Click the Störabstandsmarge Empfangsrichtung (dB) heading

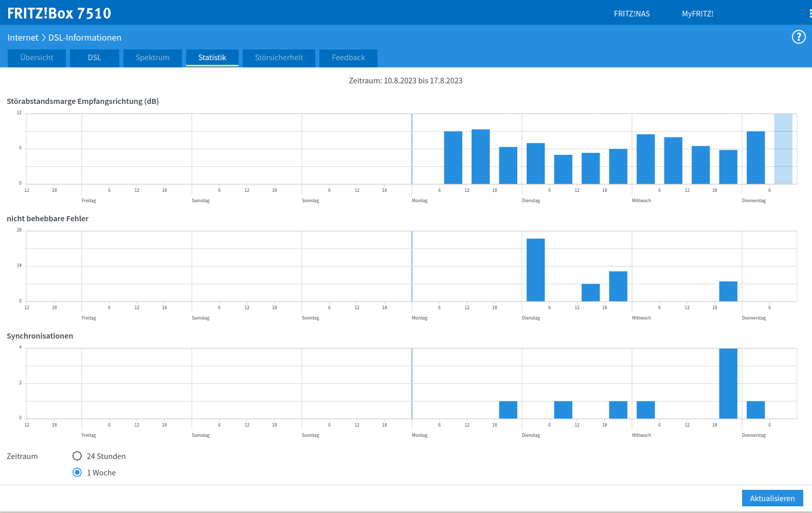(83, 101)
